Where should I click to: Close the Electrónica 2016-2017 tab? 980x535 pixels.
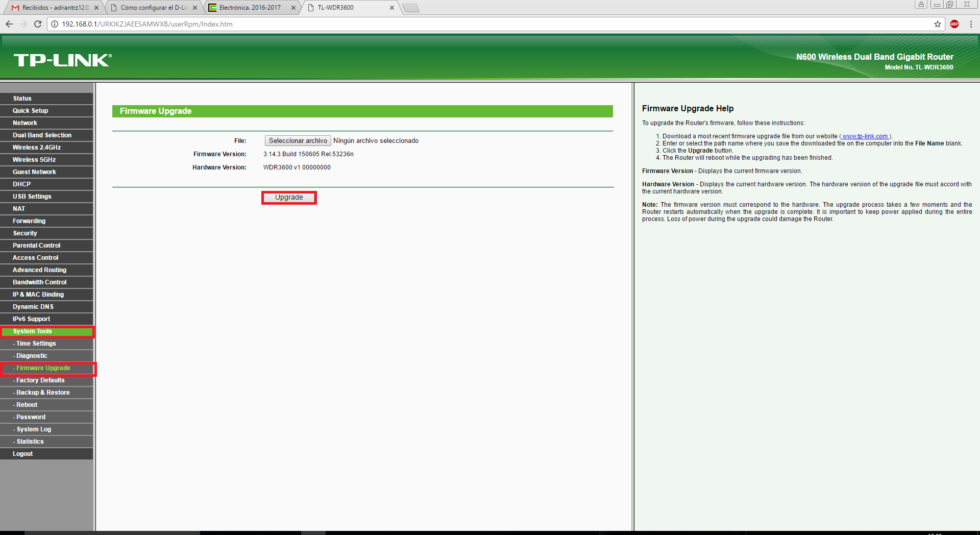tap(293, 8)
